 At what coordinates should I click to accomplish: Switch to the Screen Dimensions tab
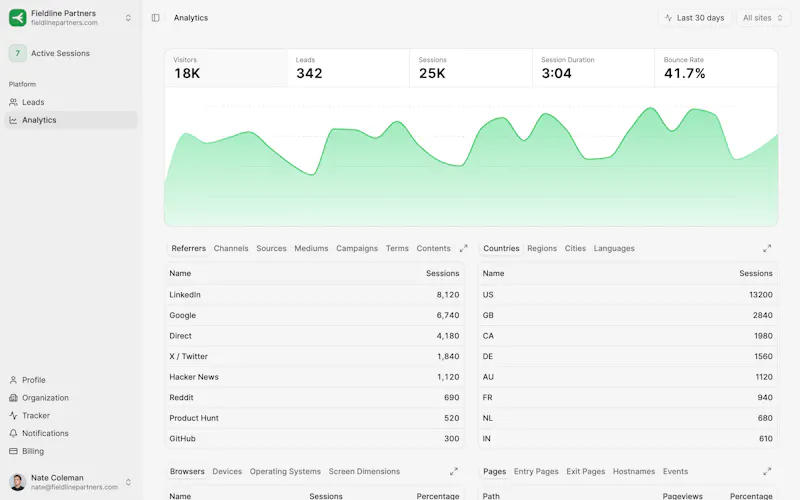click(364, 471)
